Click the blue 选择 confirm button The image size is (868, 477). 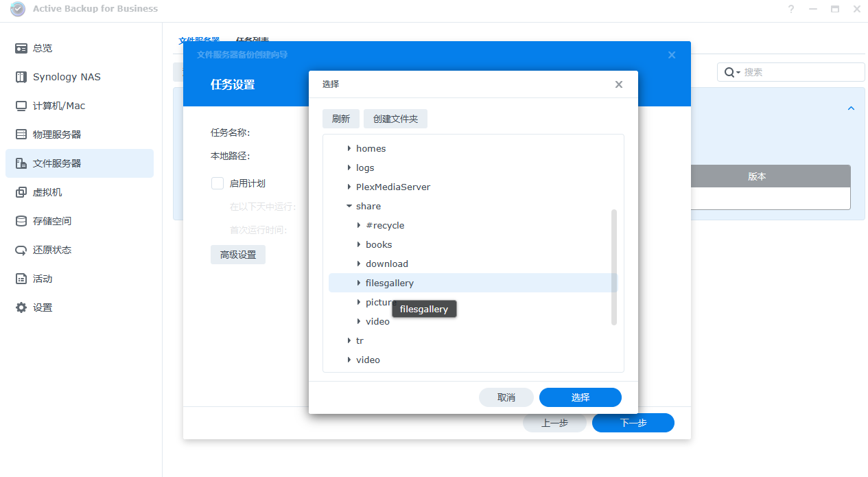click(x=580, y=397)
